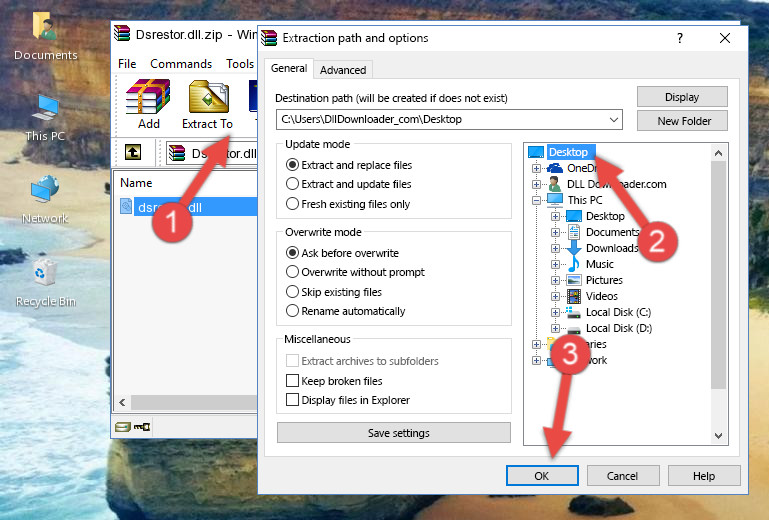Enable Keep broken files checkbox
This screenshot has height=520, width=769.
point(292,381)
